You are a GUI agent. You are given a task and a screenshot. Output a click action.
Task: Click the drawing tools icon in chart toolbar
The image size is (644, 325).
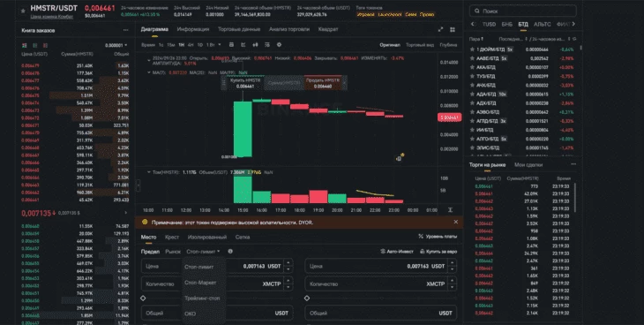[x=243, y=45]
